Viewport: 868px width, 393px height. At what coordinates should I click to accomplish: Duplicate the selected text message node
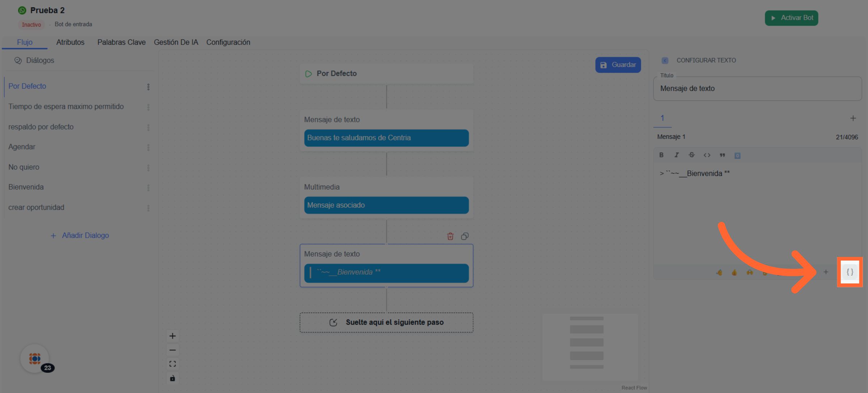(x=465, y=236)
